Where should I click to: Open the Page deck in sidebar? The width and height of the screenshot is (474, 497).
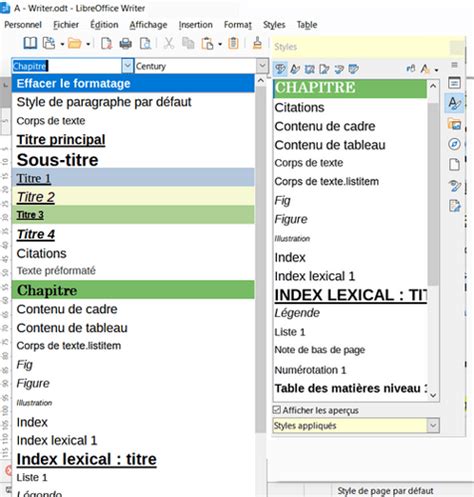(x=454, y=165)
